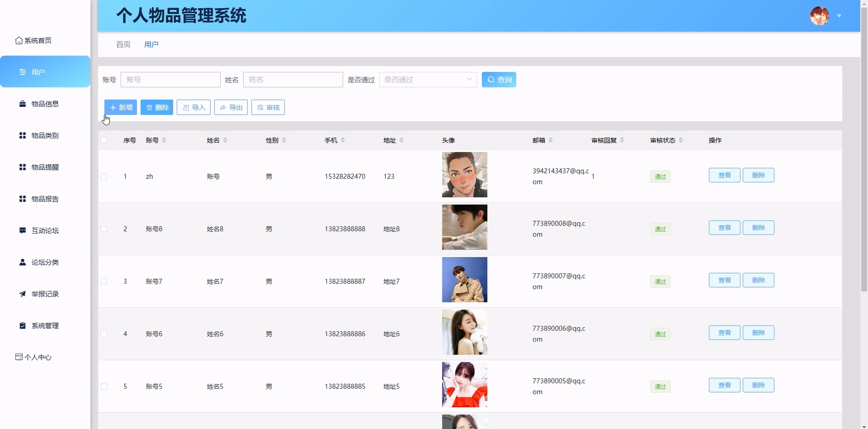Click the card icon next to 个人中心
Screen dimensions: 868x429
click(19, 357)
